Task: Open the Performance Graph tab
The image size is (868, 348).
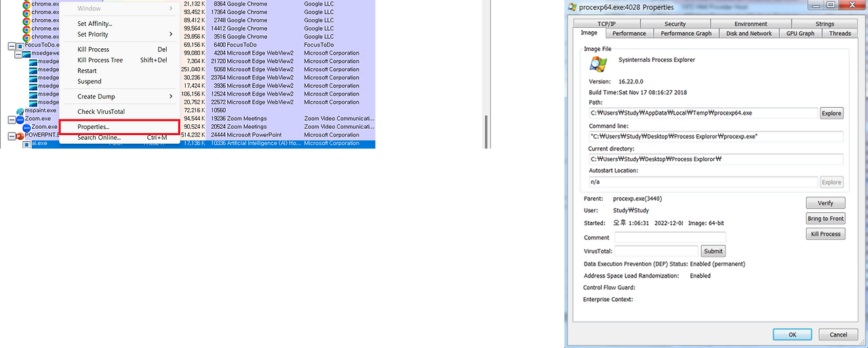Action: pos(686,33)
